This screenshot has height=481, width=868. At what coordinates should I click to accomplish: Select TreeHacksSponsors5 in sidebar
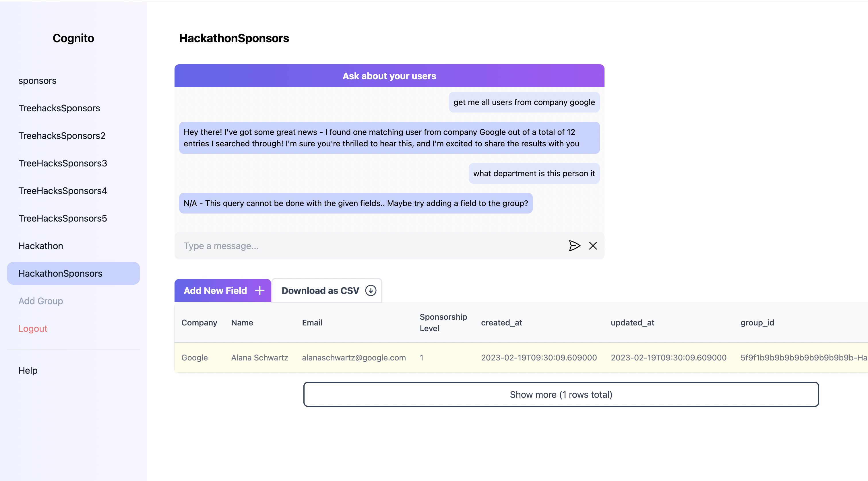(63, 218)
